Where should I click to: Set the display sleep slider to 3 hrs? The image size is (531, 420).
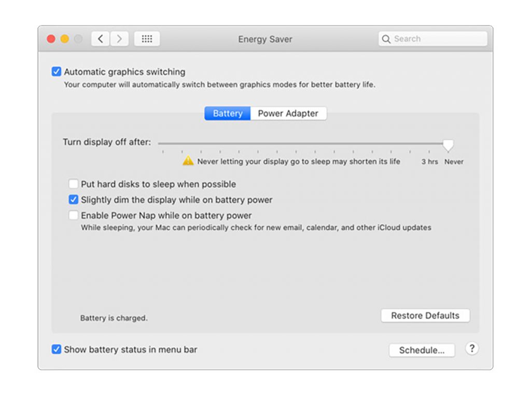tap(429, 151)
